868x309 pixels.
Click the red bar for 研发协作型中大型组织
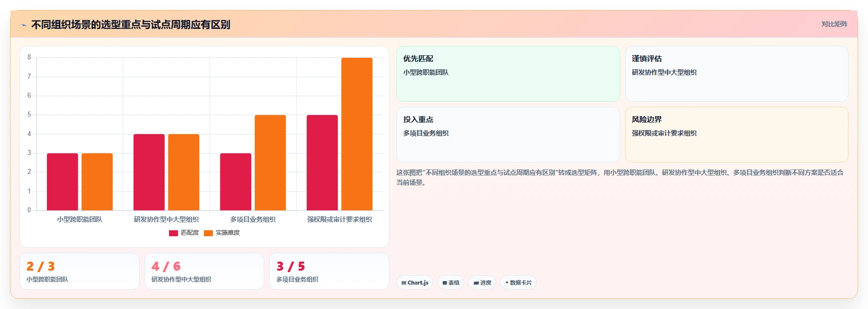(149, 172)
